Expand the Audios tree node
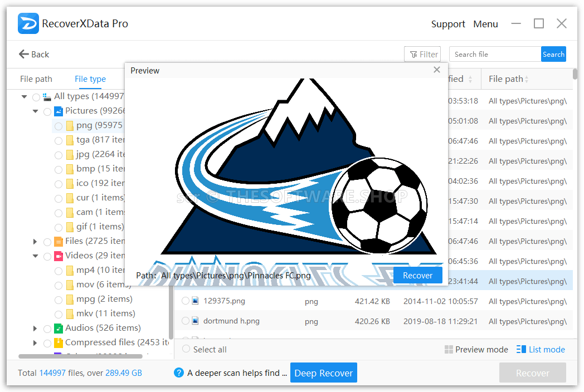This screenshot has height=392, width=584. [35, 329]
